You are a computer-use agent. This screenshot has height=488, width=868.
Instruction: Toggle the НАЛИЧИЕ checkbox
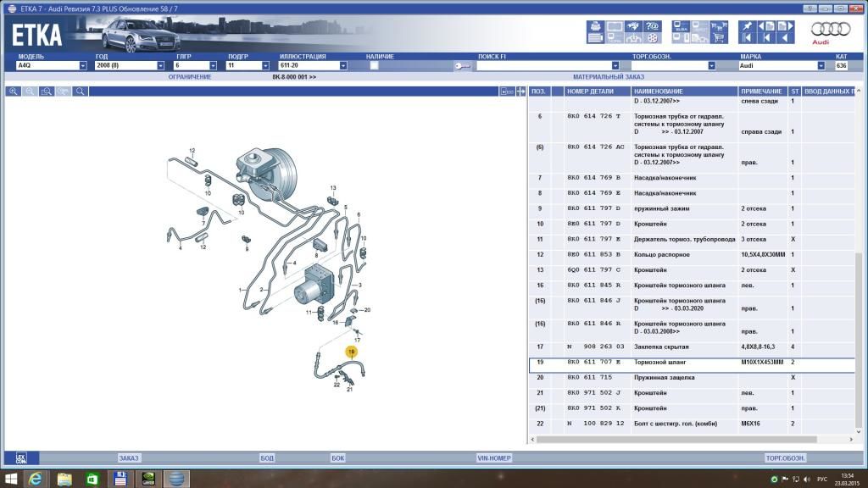pyautogui.click(x=374, y=65)
